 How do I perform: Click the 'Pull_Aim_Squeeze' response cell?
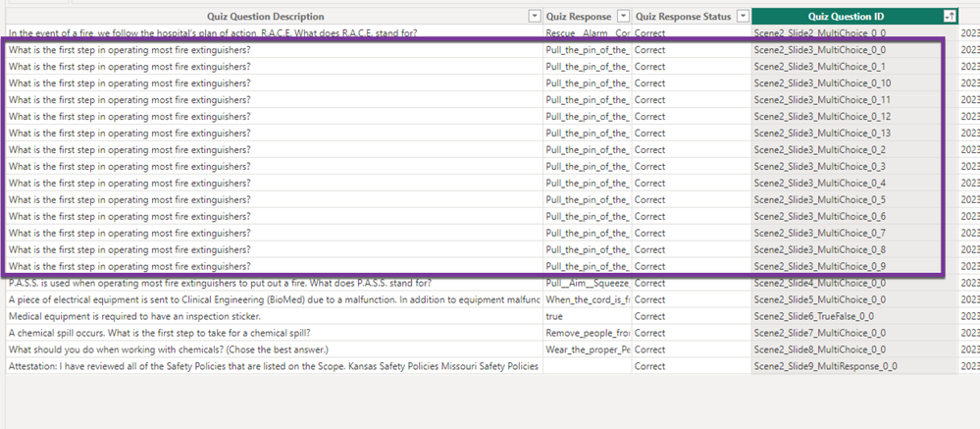[x=587, y=284]
